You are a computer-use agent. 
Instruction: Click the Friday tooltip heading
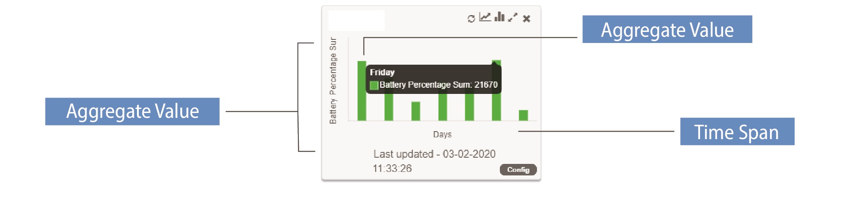pos(382,72)
